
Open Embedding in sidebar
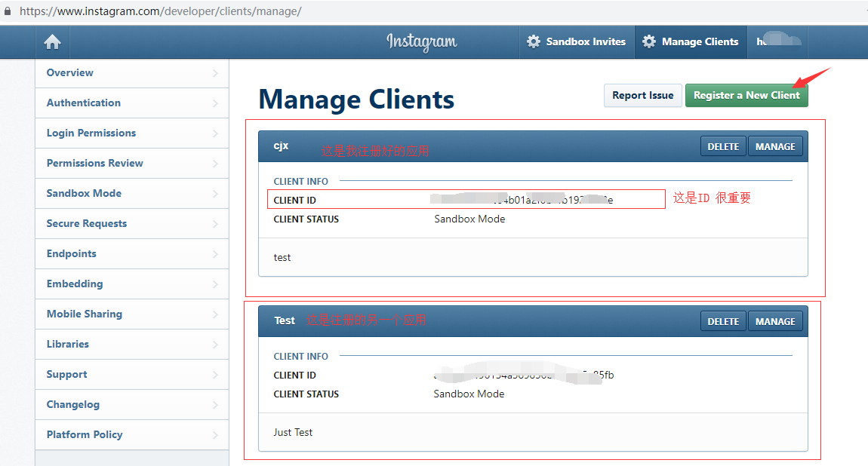tap(132, 284)
